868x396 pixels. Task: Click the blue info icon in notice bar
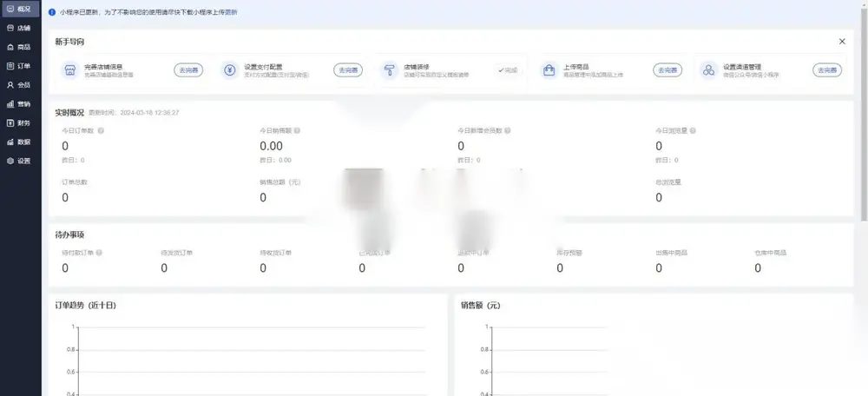[x=52, y=11]
